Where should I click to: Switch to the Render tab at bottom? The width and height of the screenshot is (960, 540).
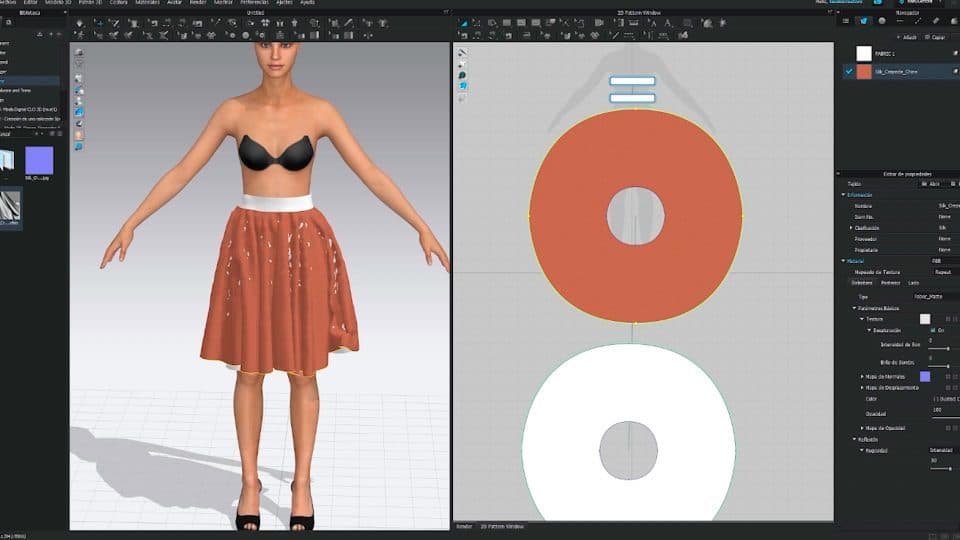465,527
